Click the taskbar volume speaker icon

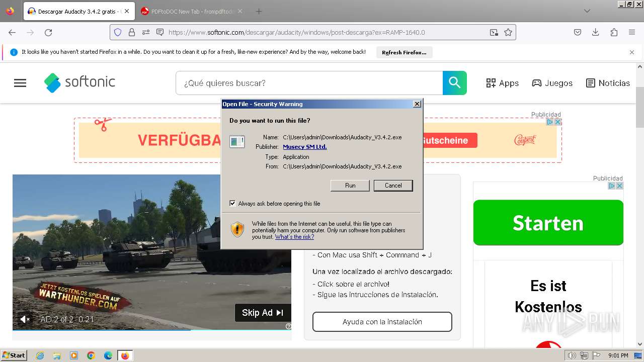click(572, 355)
